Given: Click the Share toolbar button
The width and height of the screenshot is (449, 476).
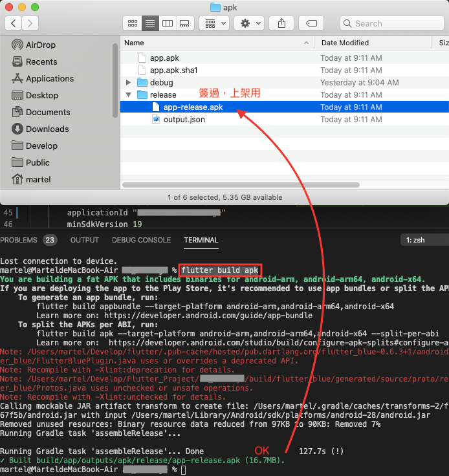Looking at the screenshot, I should [x=281, y=23].
